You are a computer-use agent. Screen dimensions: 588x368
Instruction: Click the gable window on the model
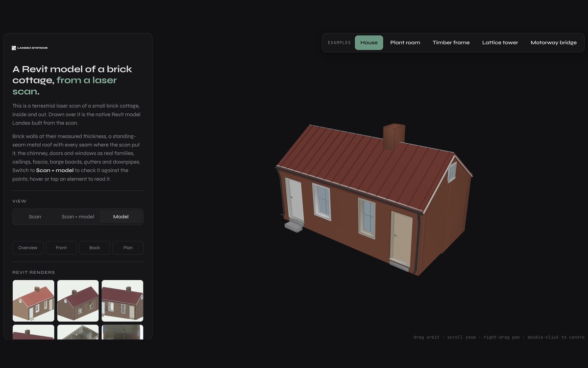point(452,172)
